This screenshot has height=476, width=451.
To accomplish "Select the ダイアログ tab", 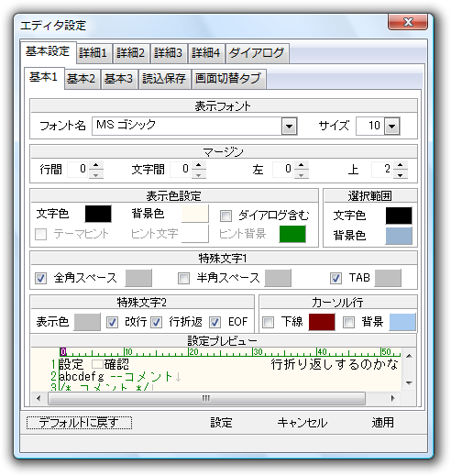I will click(x=258, y=53).
